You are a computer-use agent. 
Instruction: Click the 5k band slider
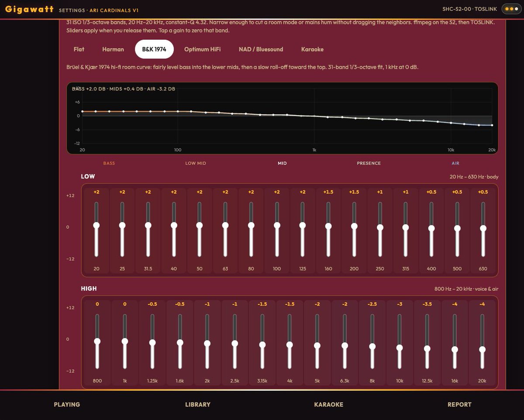click(317, 342)
